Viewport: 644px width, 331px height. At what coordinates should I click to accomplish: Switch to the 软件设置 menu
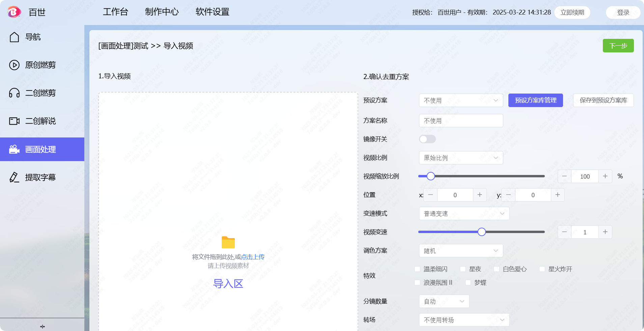tap(212, 12)
